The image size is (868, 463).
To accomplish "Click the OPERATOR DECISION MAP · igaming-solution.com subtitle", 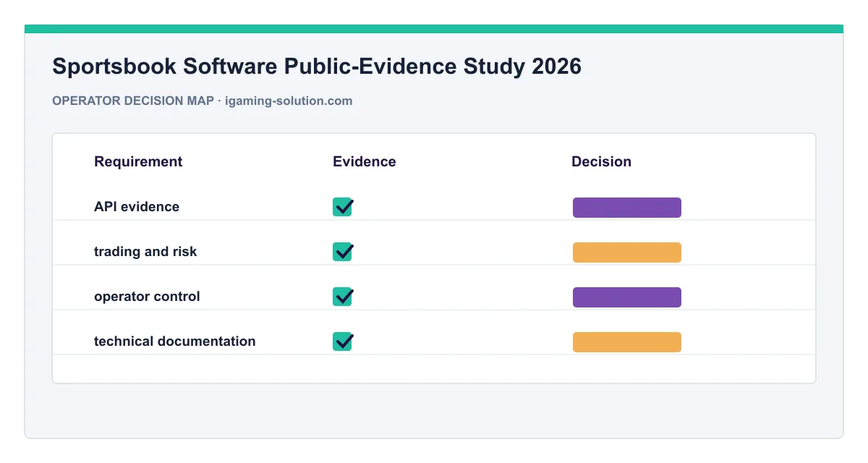I will point(203,101).
